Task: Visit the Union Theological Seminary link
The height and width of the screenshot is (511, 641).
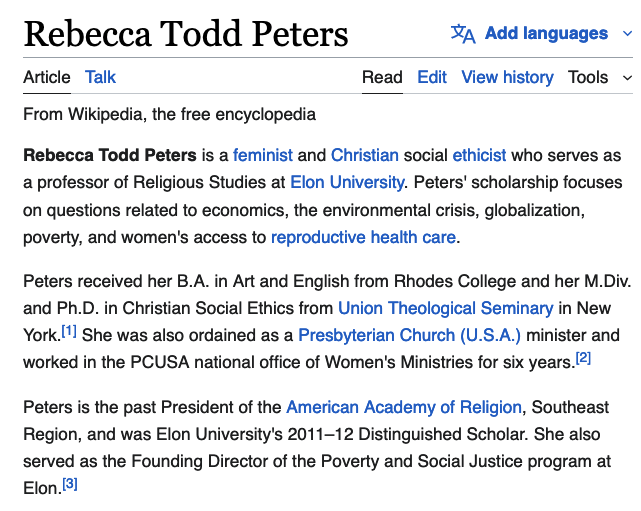Action: tap(445, 308)
